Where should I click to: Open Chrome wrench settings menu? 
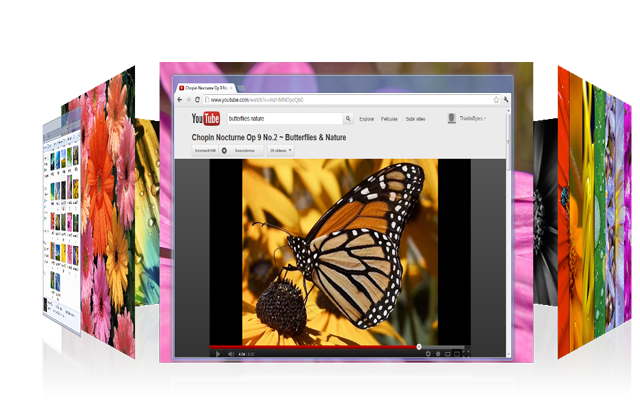point(506,100)
